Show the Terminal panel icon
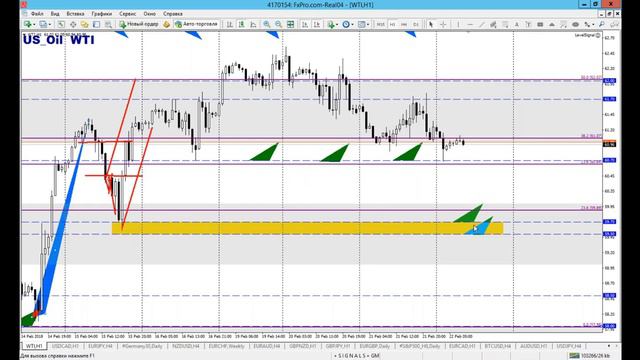 point(96,24)
